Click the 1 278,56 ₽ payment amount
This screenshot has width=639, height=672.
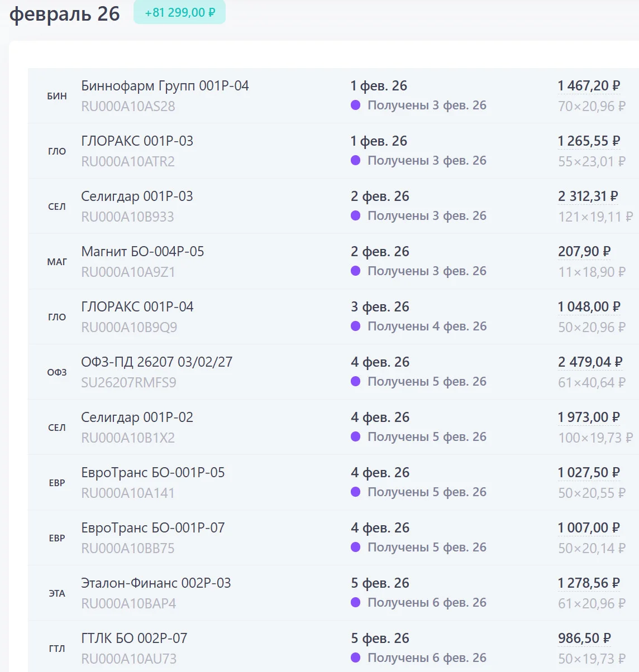(589, 583)
